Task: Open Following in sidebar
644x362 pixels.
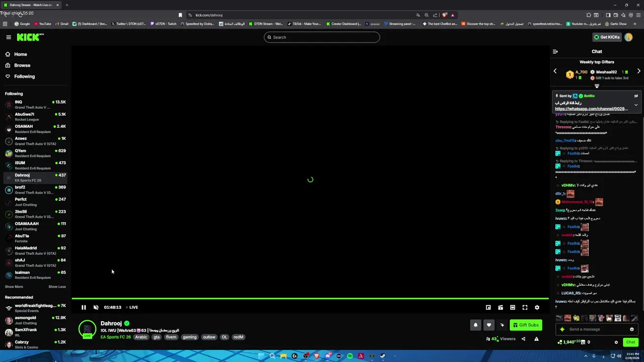Action: pos(24,76)
